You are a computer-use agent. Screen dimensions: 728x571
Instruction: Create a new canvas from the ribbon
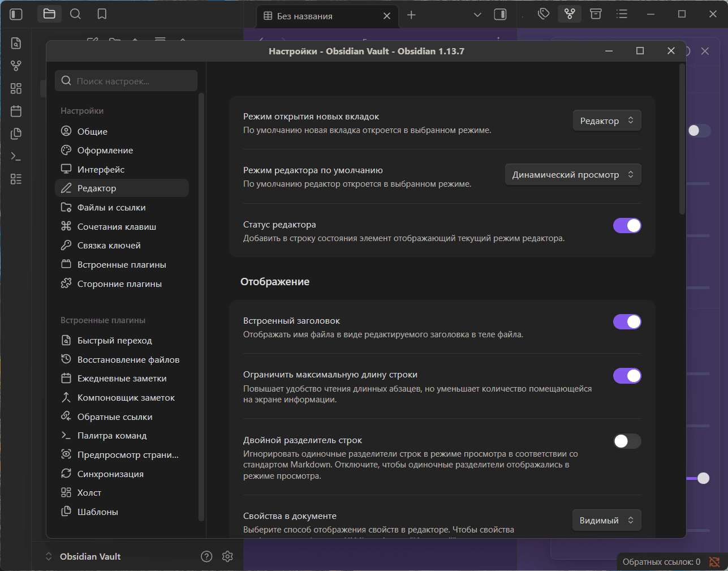[x=16, y=88]
